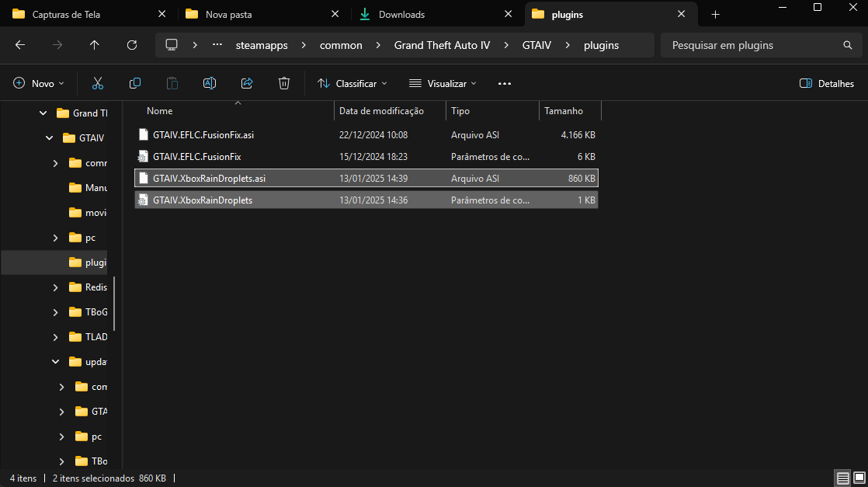Open the See more three-dots menu
868x487 pixels.
pos(505,84)
